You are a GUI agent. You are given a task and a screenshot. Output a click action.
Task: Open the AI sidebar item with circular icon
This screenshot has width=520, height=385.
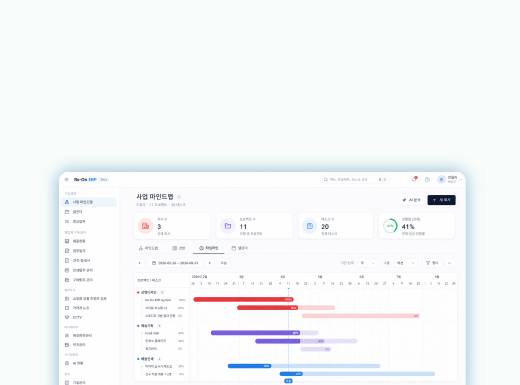click(x=89, y=363)
